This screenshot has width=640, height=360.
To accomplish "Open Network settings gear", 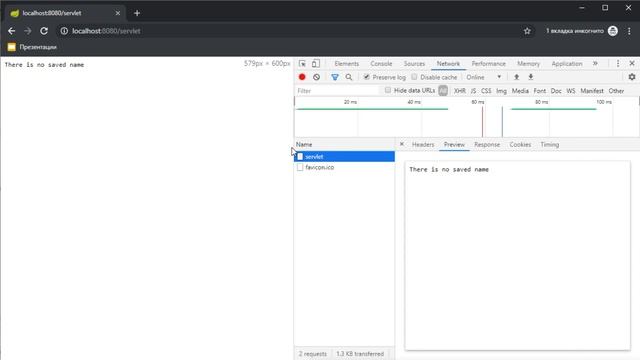I will pos(632,77).
